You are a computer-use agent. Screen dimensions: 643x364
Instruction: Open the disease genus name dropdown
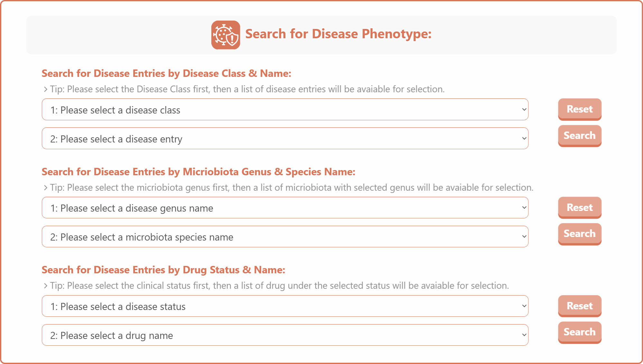pos(285,208)
